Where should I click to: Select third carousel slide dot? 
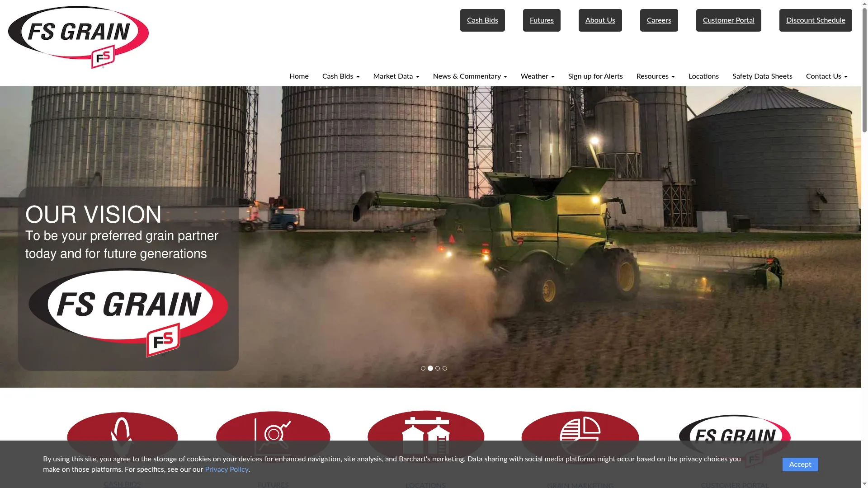pos(438,368)
